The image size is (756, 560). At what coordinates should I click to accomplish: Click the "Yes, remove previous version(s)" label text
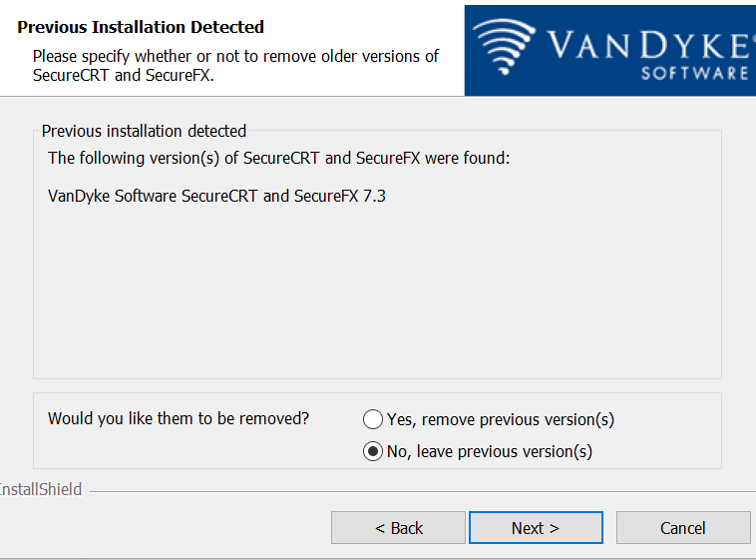point(501,419)
